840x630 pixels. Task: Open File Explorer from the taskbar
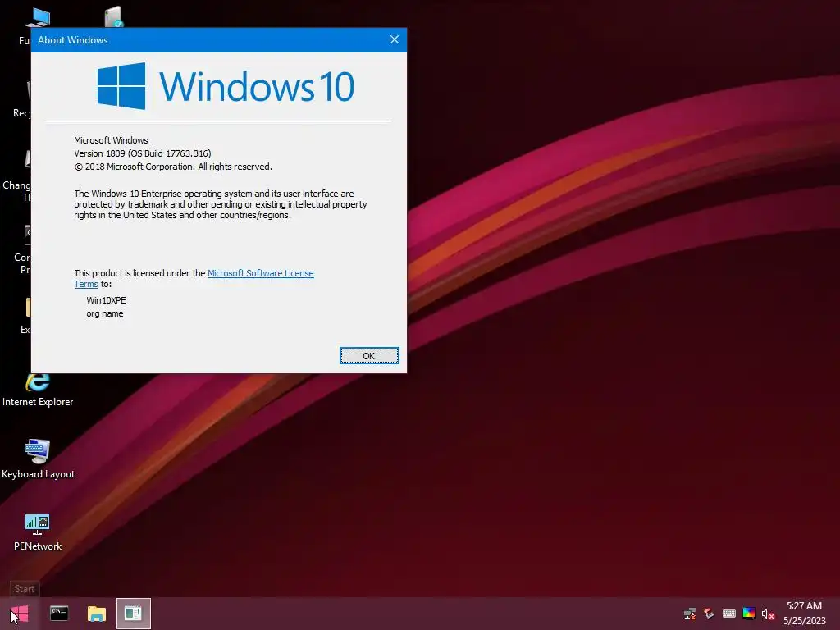coord(97,614)
